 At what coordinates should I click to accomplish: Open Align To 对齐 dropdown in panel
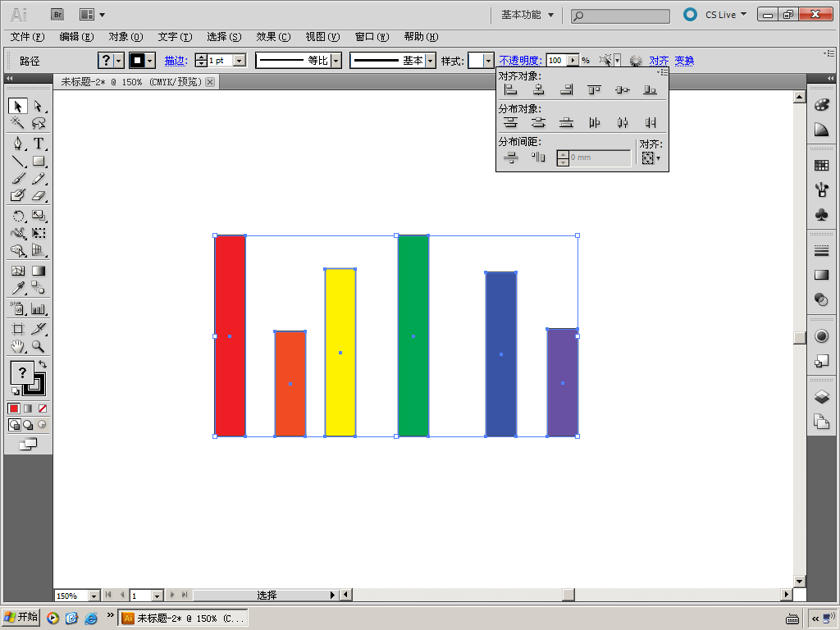tap(651, 158)
